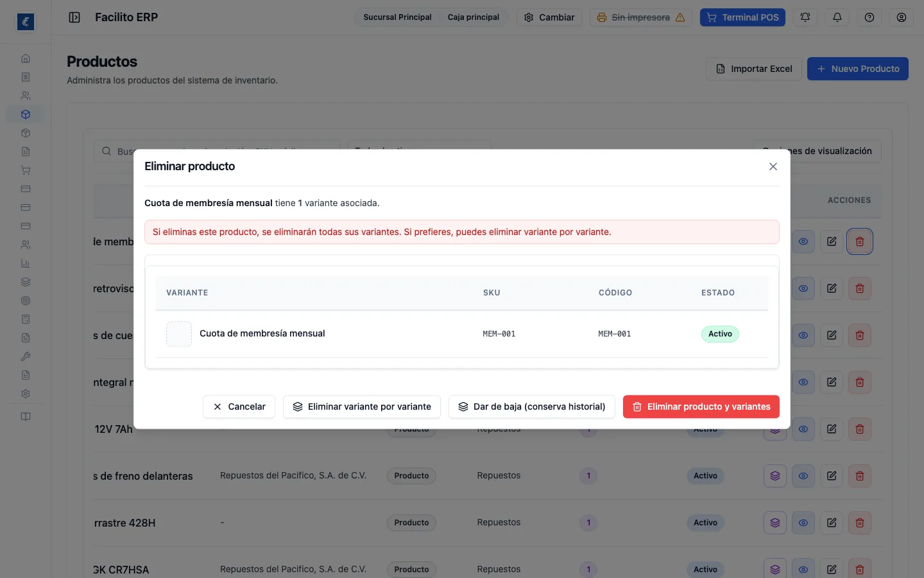This screenshot has width=924, height=578.
Task: Show details eye icon for freno delanteras row
Action: point(803,476)
